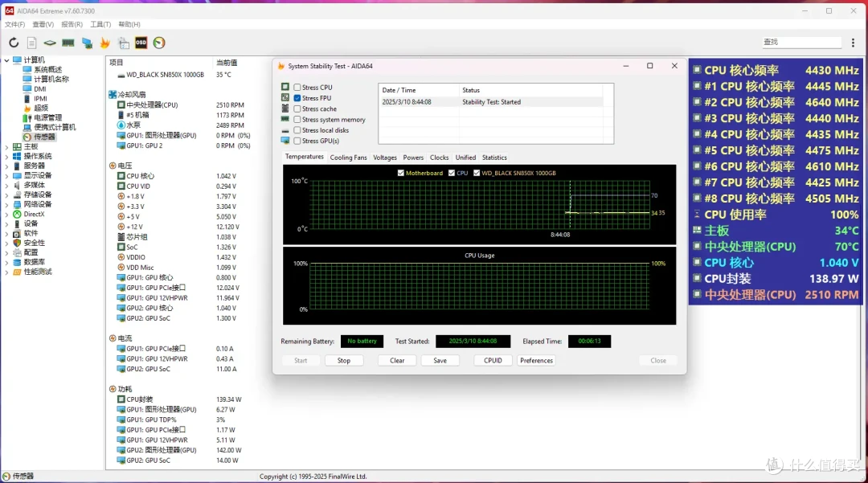Click the Preferences button
This screenshot has width=868, height=483.
[x=536, y=361]
